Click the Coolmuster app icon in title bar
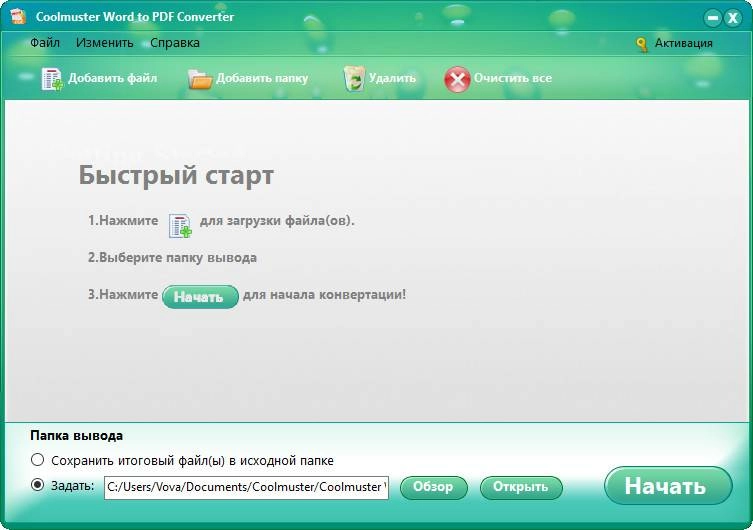The height and width of the screenshot is (530, 753). click(x=19, y=17)
